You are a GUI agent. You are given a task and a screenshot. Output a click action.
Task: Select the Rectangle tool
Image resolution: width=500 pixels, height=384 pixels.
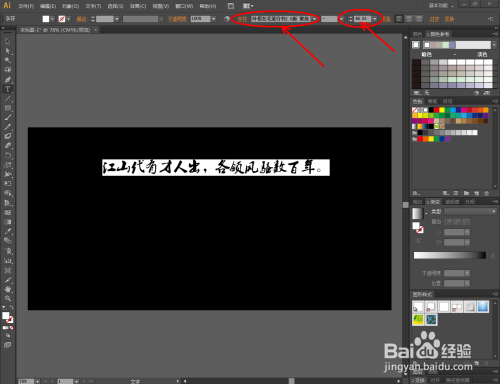coord(8,108)
